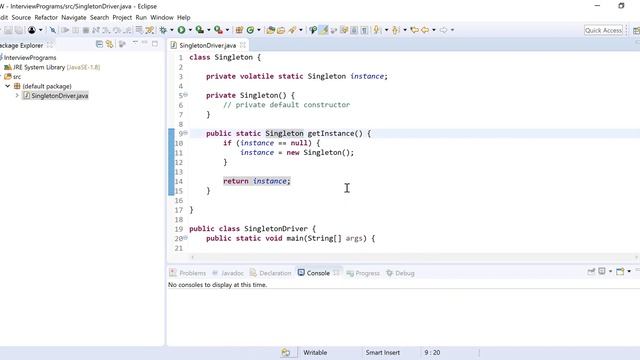Toggle Show Whitespace Characters icon
640x360 pixels.
364,30
